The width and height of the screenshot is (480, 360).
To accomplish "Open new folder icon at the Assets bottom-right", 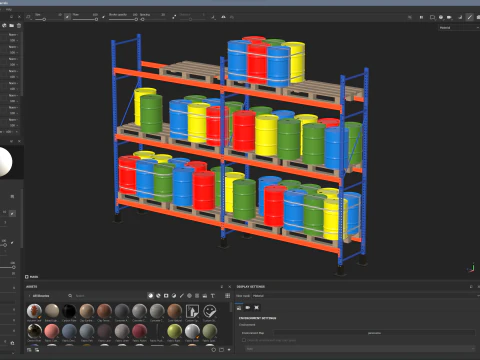I will pyautogui.click(x=221, y=350).
